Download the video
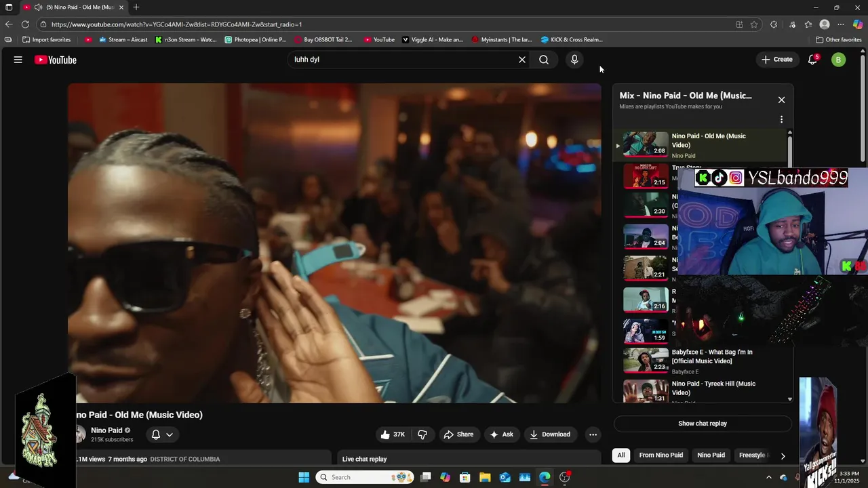868x488 pixels. (550, 434)
